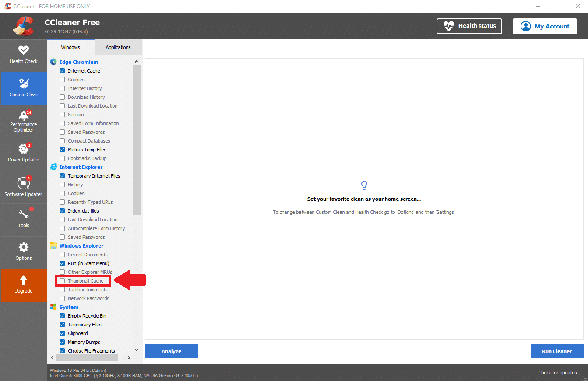
Task: Click the horizontal scroll right arrow
Action: (x=129, y=358)
